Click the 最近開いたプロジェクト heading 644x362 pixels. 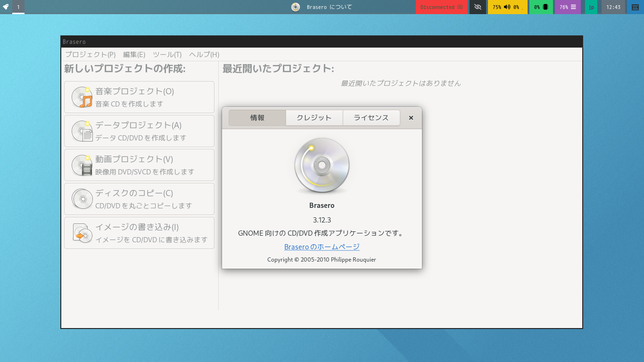pyautogui.click(x=278, y=69)
